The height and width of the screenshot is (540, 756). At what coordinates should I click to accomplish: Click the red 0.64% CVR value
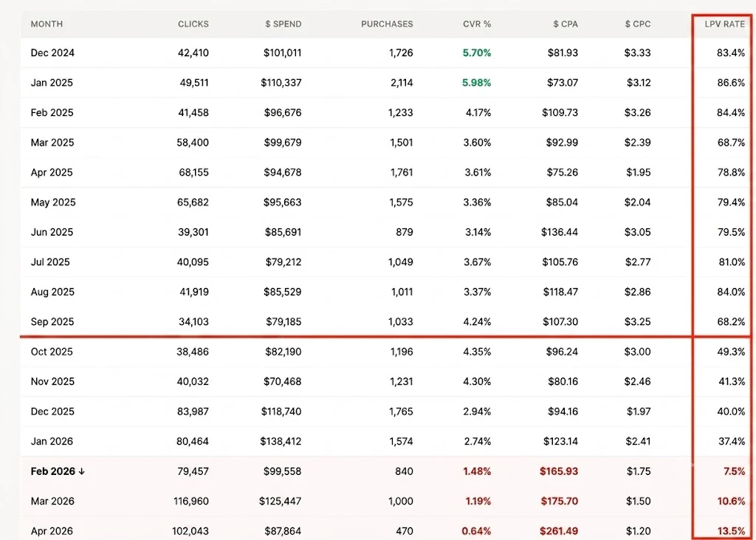(x=476, y=532)
